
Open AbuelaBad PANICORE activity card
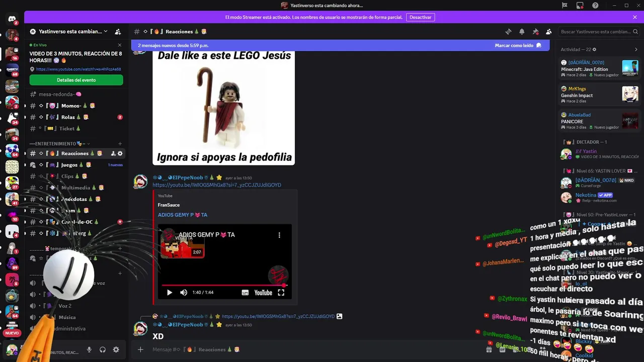click(599, 121)
